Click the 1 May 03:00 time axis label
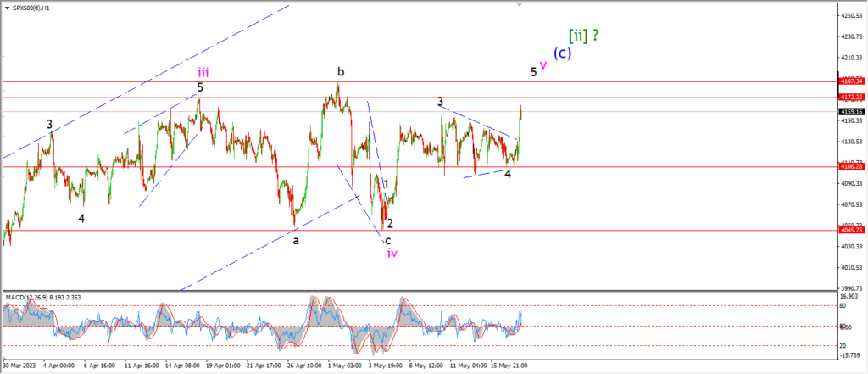This screenshot has width=868, height=374. 346,366
